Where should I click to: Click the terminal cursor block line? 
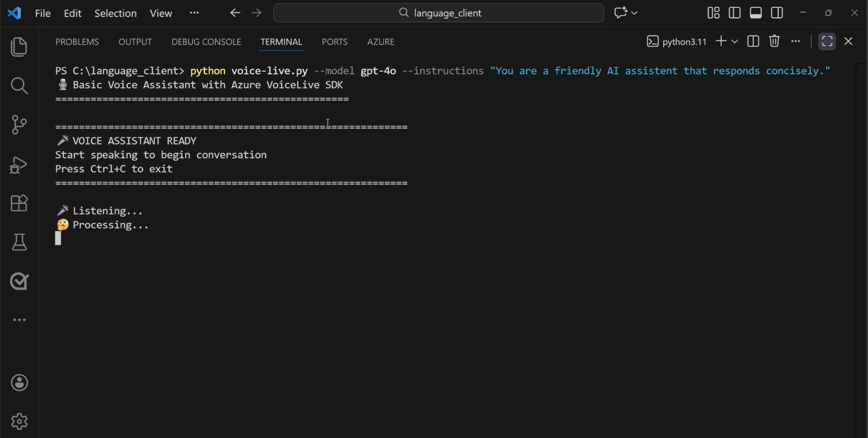58,239
